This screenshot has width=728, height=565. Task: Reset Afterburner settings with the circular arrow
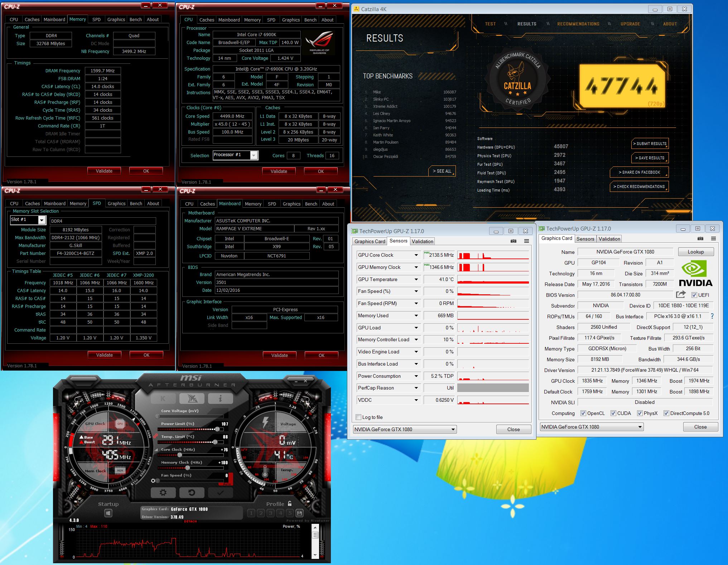pyautogui.click(x=192, y=493)
